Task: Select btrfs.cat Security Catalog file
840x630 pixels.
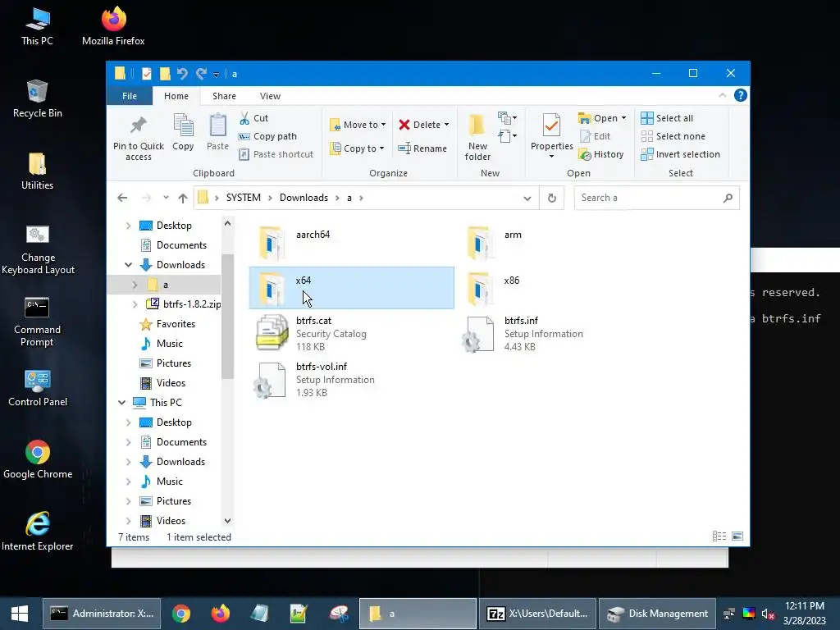Action: click(x=351, y=333)
